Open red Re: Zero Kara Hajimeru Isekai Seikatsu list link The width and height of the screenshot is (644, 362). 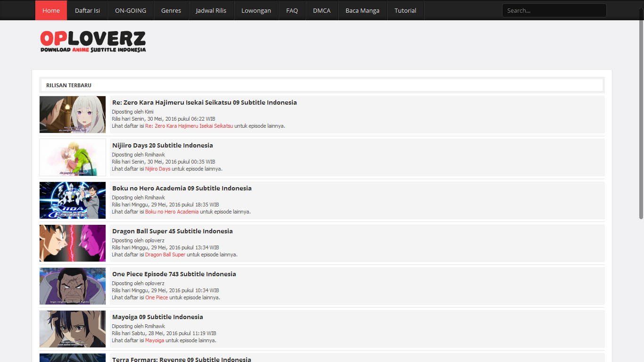(x=189, y=126)
